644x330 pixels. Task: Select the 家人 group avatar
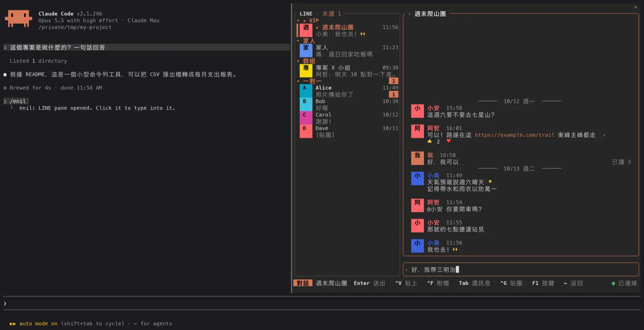306,51
